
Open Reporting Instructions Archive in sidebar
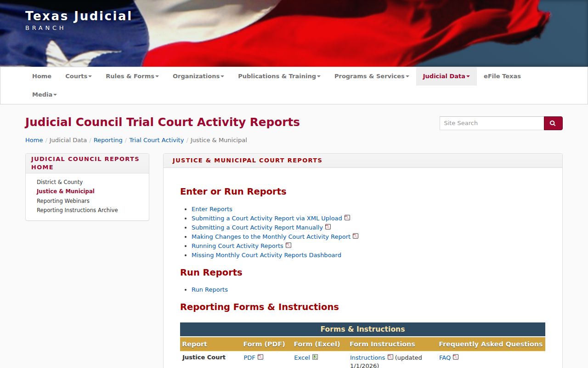pyautogui.click(x=77, y=210)
